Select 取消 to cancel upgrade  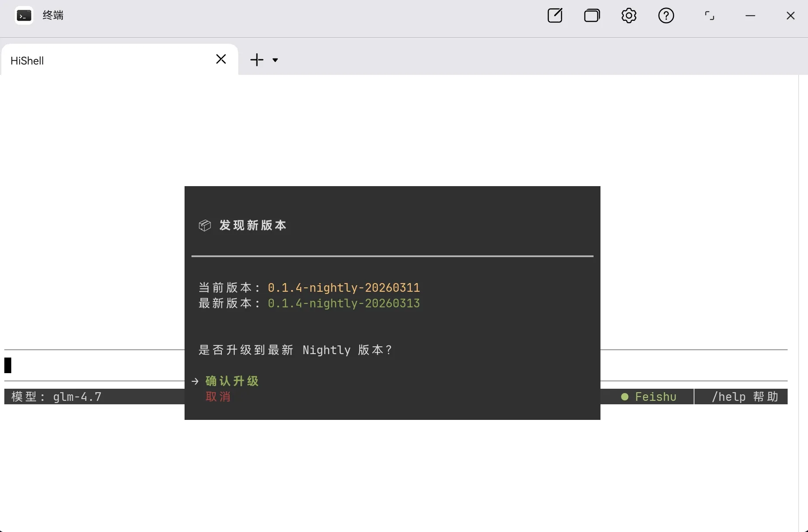click(x=218, y=397)
